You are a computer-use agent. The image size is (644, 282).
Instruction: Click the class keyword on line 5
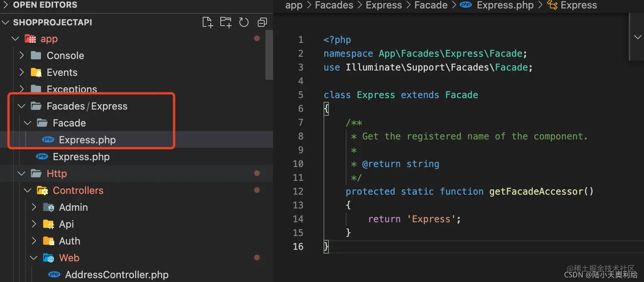pos(337,95)
